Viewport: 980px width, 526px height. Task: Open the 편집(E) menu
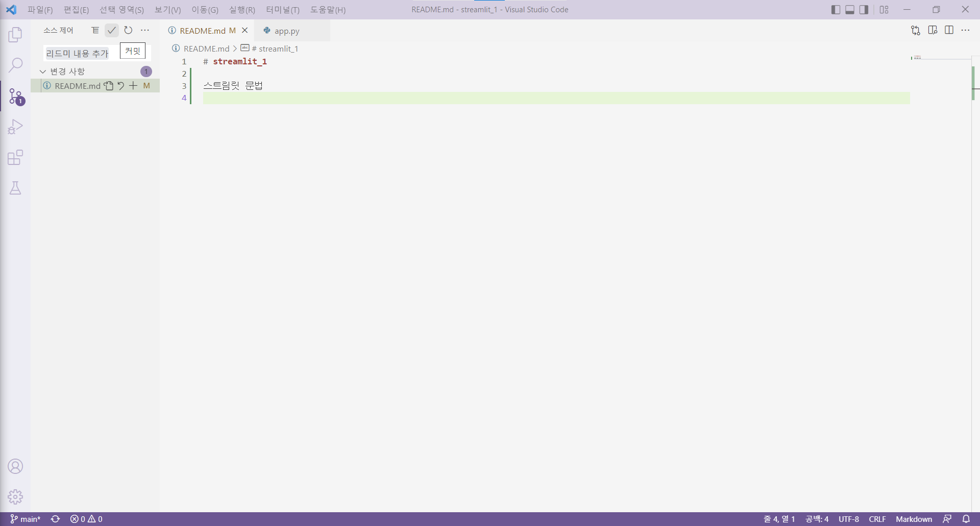point(76,10)
